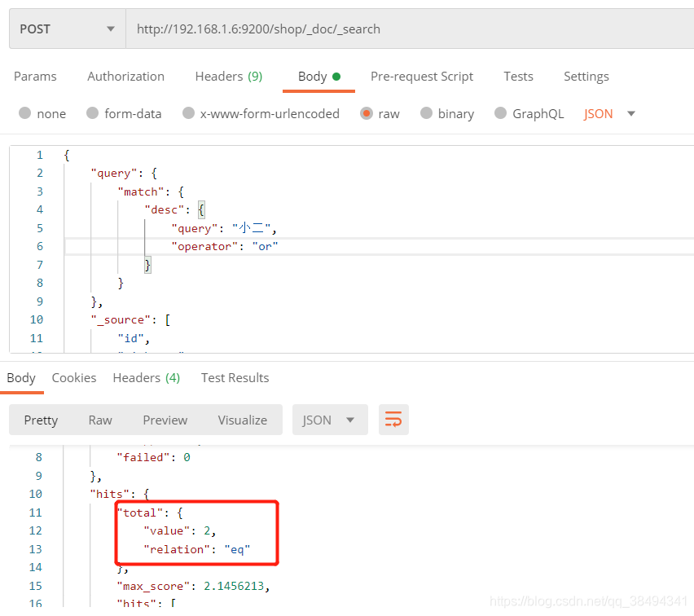Click the request URL field

tap(407, 29)
